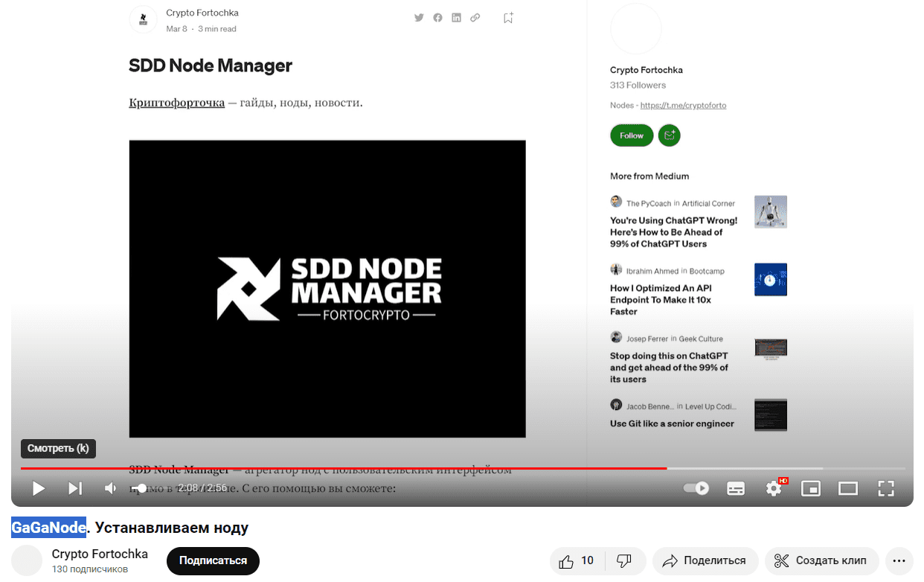924x582 pixels.
Task: Enable theater mode
Action: pos(848,488)
